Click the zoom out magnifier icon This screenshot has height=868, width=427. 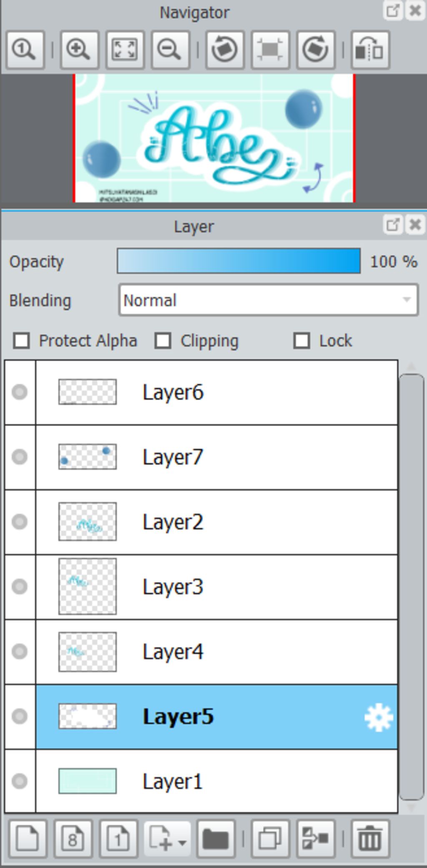coord(170,50)
